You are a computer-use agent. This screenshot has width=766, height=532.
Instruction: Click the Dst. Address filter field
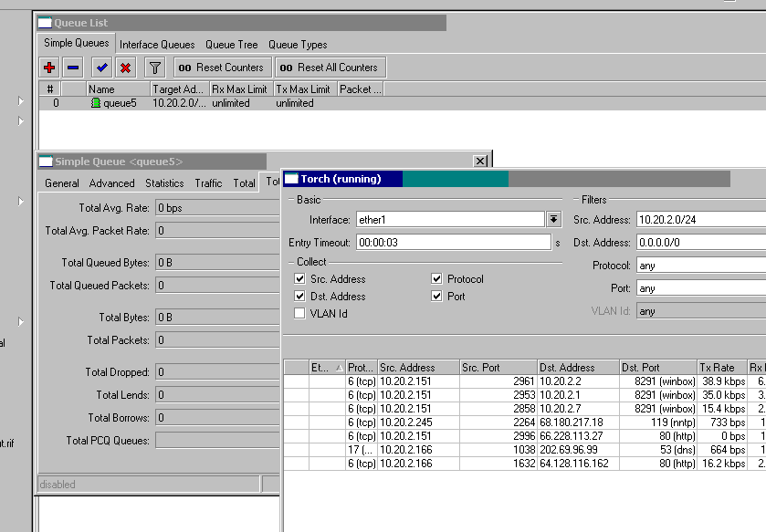click(701, 243)
